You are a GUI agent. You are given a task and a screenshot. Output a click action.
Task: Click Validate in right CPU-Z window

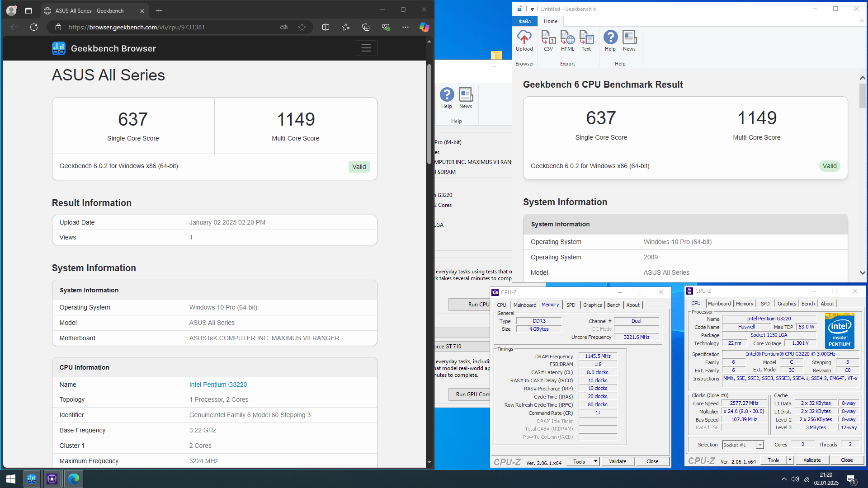pyautogui.click(x=812, y=460)
